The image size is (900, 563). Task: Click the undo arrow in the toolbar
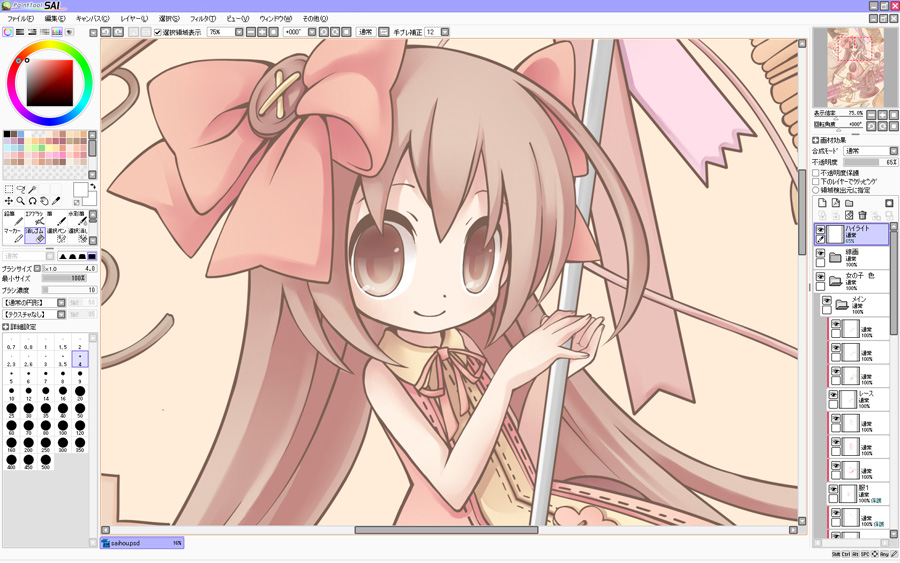pos(106,32)
